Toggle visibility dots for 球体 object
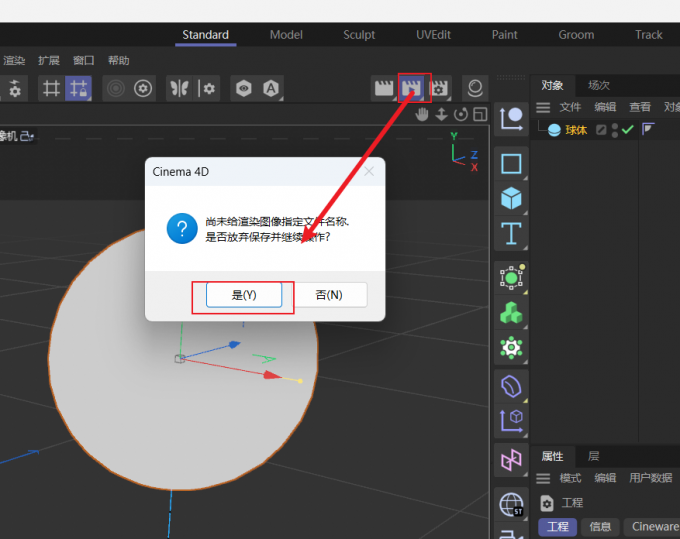The height and width of the screenshot is (539, 680). tap(615, 130)
